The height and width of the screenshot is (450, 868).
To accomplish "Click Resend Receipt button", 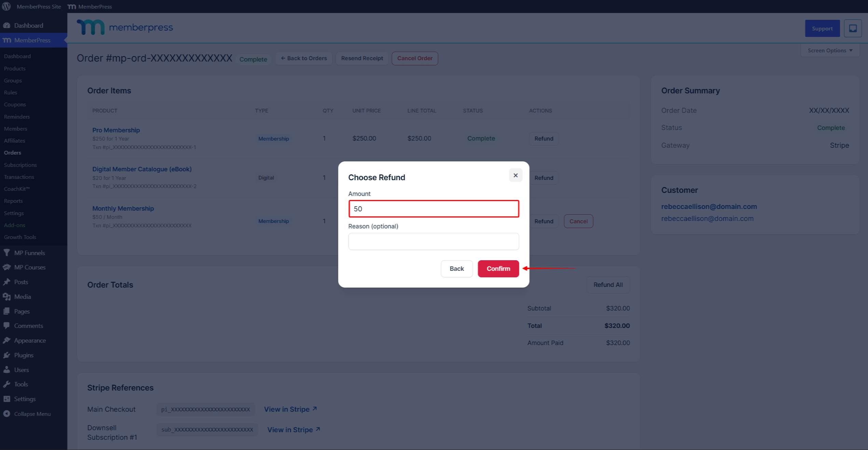I will pyautogui.click(x=362, y=58).
